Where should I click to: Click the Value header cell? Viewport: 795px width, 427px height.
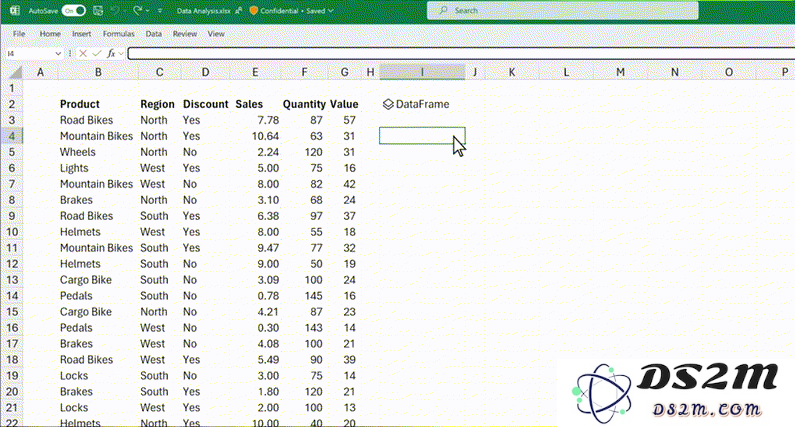tap(344, 104)
